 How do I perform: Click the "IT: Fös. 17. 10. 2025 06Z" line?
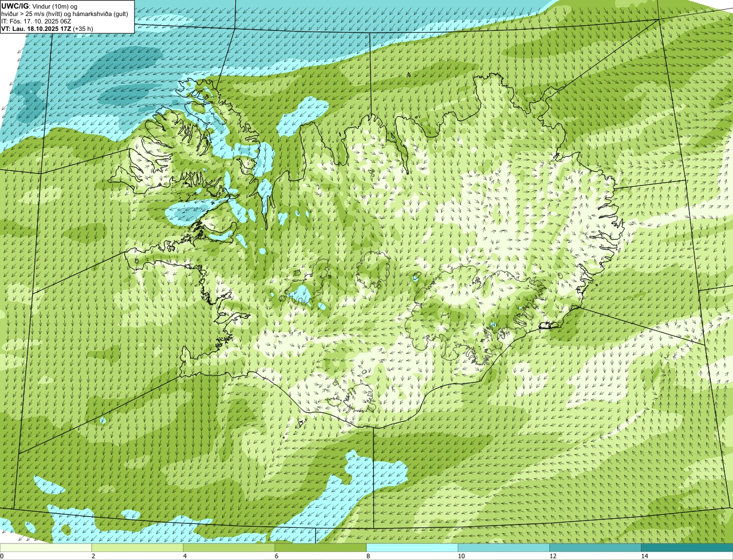pos(37,21)
